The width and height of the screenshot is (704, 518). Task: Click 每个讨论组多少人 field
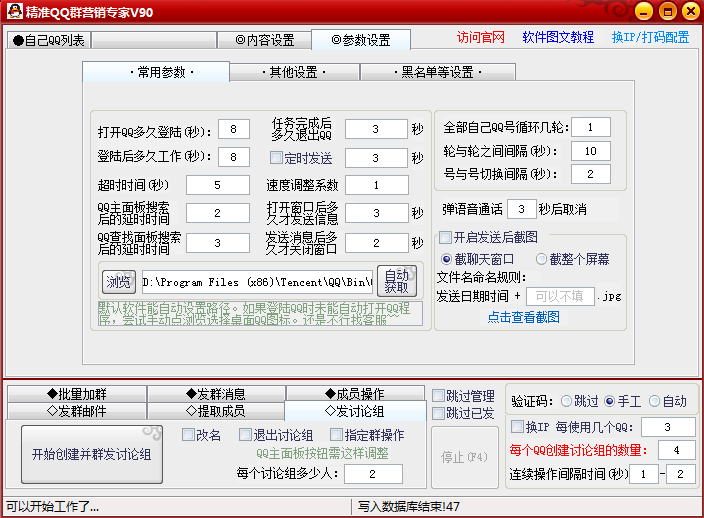374,474
